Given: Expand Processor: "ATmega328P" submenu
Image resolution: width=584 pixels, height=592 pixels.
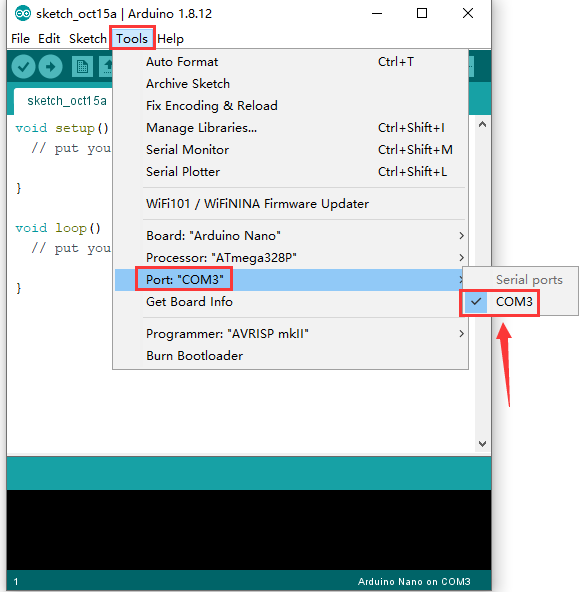Looking at the screenshot, I should [290, 258].
